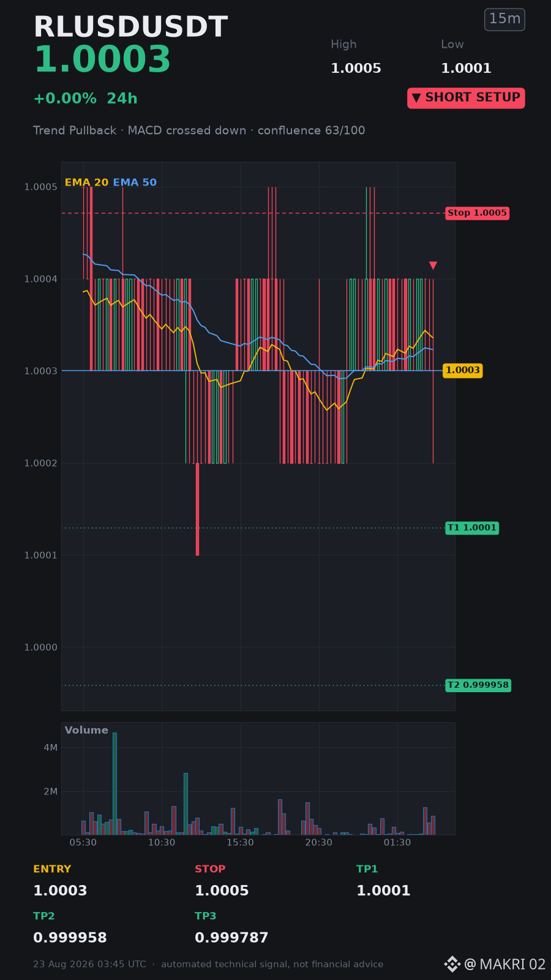Image resolution: width=551 pixels, height=980 pixels.
Task: Click the EMA 50 legend label
Action: tap(135, 183)
